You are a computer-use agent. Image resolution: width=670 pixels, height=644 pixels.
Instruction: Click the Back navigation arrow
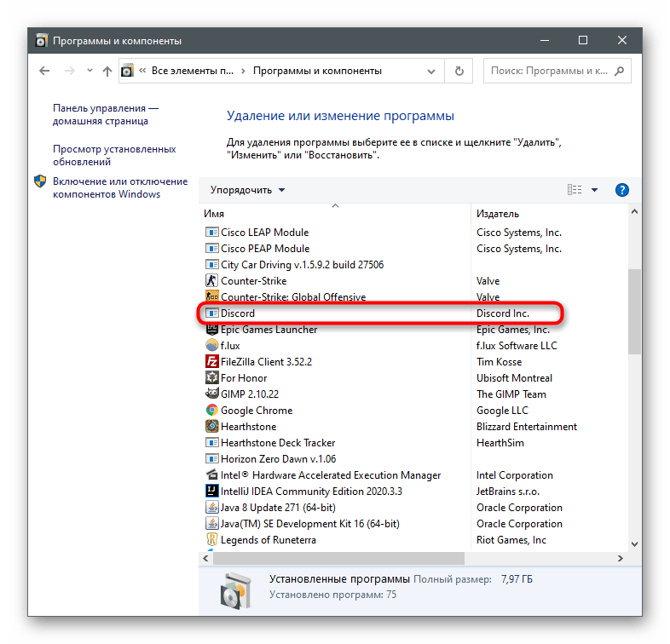pos(44,71)
